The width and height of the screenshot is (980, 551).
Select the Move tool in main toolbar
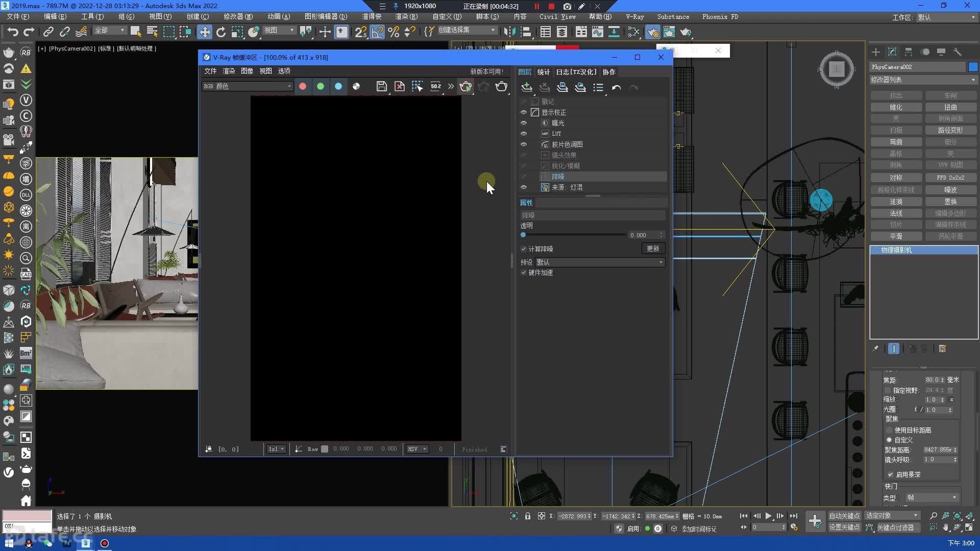pyautogui.click(x=204, y=32)
